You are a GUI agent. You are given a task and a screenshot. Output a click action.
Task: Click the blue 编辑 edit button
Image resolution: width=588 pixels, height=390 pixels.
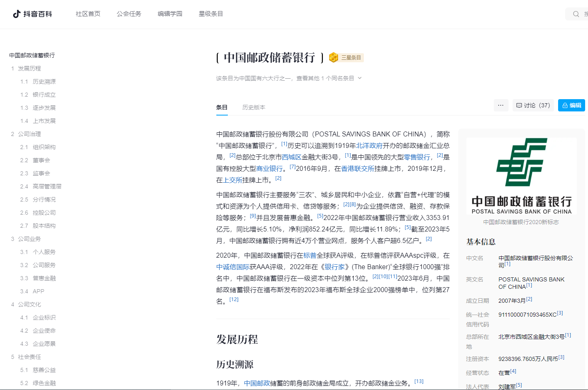coord(572,105)
